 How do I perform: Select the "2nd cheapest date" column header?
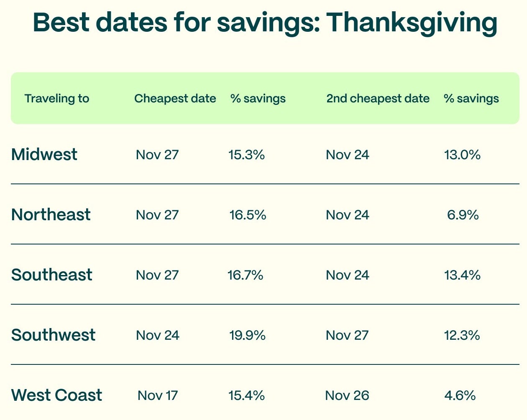coord(378,99)
